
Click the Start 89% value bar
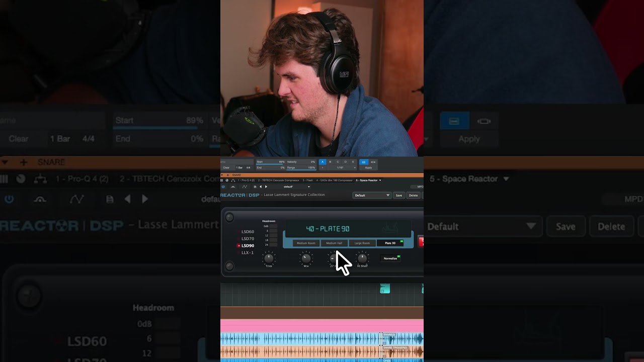coord(271,162)
